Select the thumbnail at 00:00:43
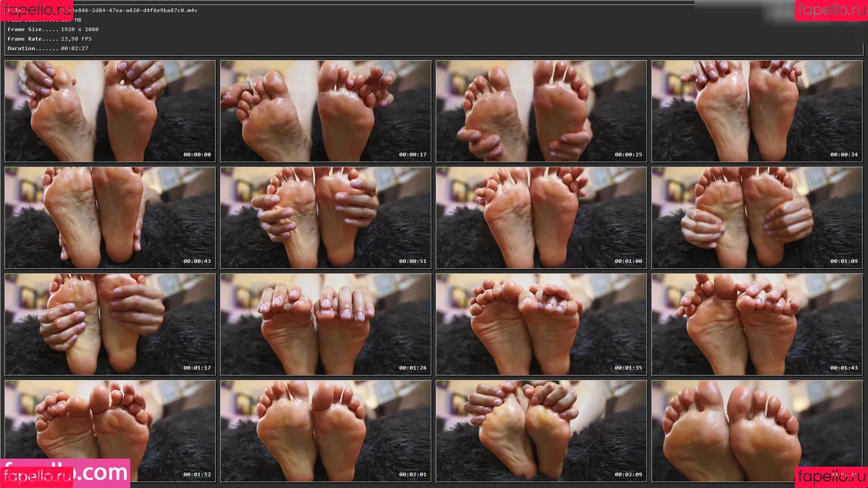Viewport: 868px width, 488px height. 110,217
